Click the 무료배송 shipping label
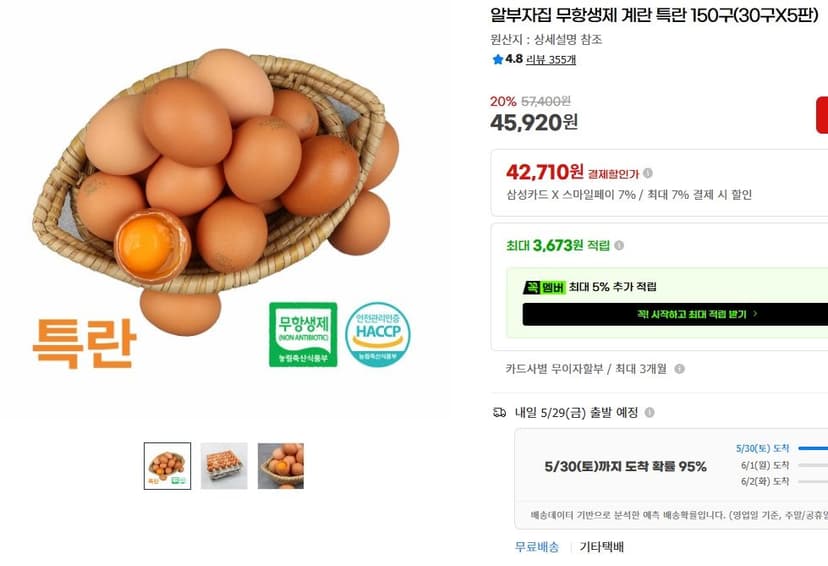This screenshot has height=566, width=828. [537, 547]
